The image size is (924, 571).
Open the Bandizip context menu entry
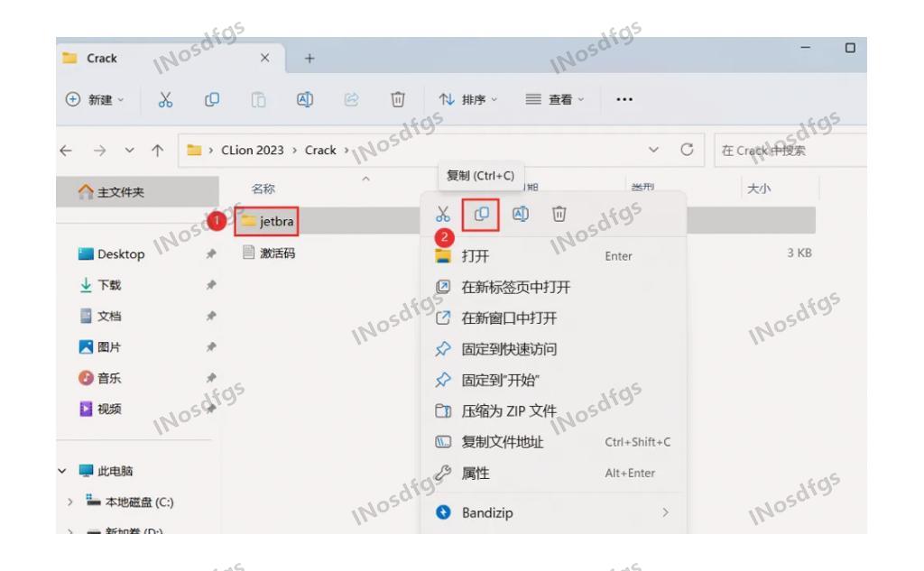tap(553, 512)
